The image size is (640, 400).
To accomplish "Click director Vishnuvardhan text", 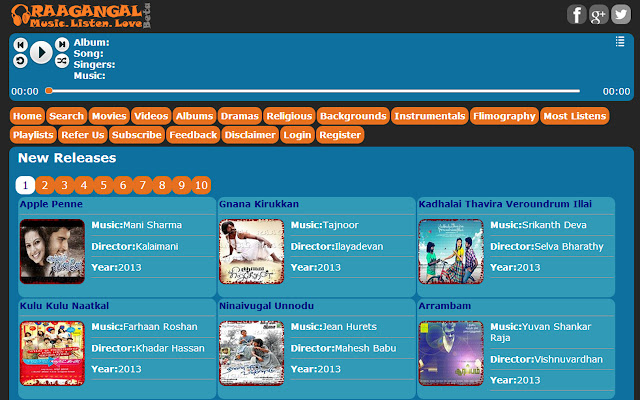I will pos(569,359).
